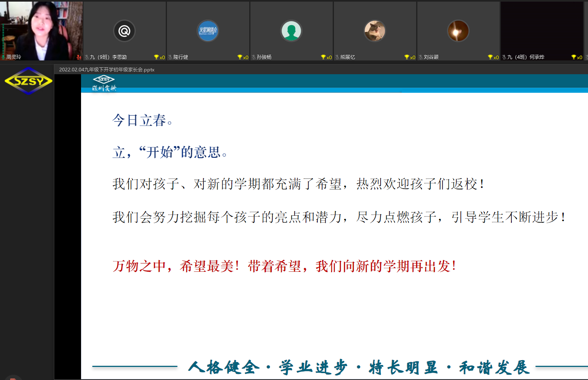Select 周灵玲's webcam video thumbnail
The width and height of the screenshot is (588, 380).
coord(41,28)
